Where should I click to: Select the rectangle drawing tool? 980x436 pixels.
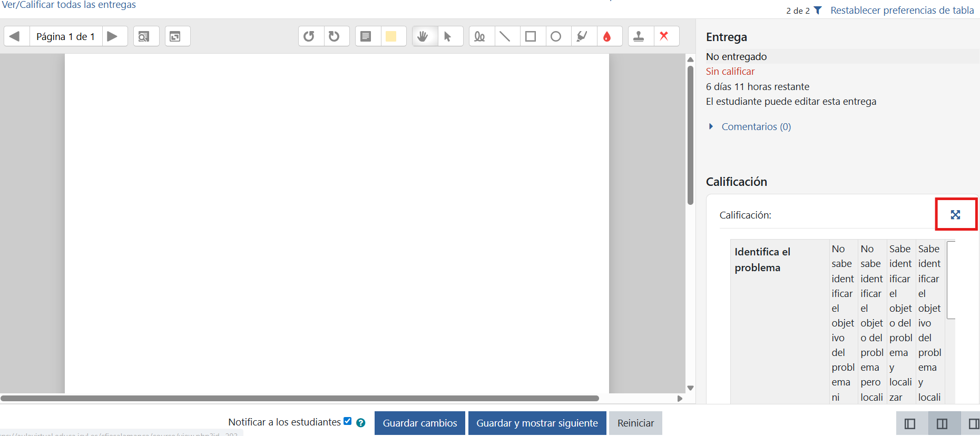531,36
